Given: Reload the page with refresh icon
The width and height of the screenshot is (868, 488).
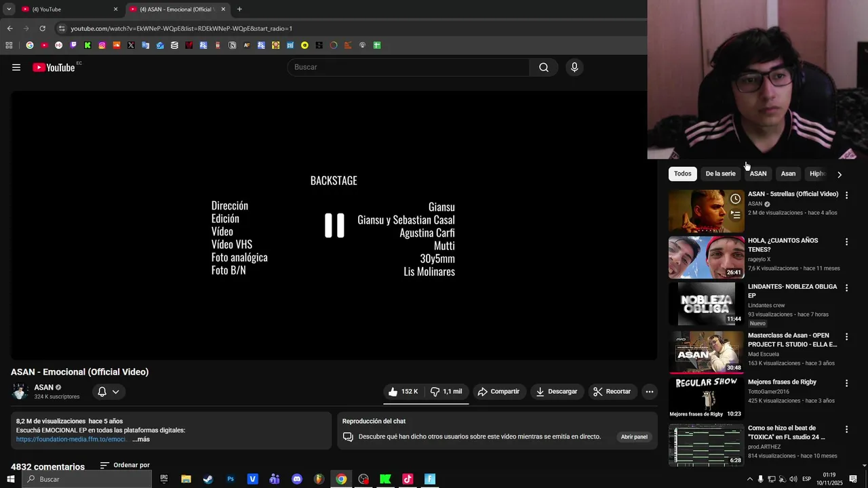Looking at the screenshot, I should 42,28.
